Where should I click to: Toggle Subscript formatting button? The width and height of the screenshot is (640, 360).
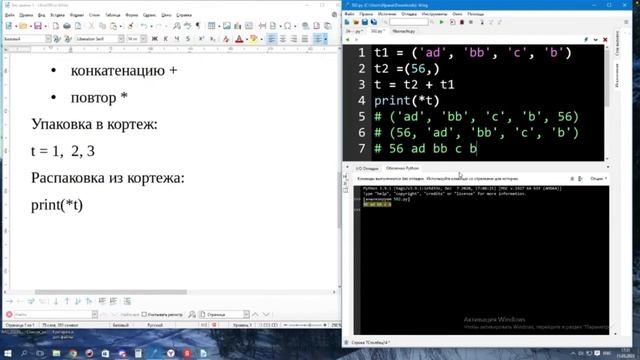pos(212,39)
